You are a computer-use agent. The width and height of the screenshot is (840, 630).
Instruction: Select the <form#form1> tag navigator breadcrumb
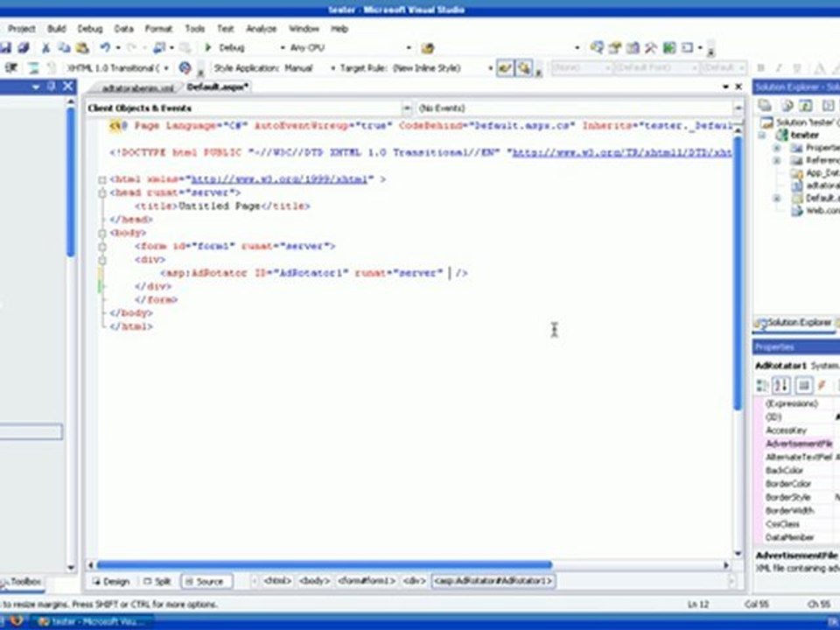coord(367,581)
